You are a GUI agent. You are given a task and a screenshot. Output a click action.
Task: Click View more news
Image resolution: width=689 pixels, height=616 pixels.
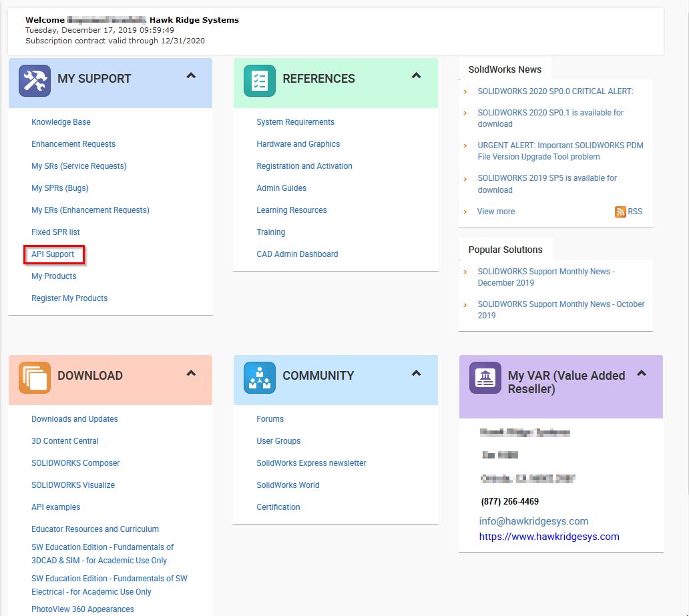point(496,212)
